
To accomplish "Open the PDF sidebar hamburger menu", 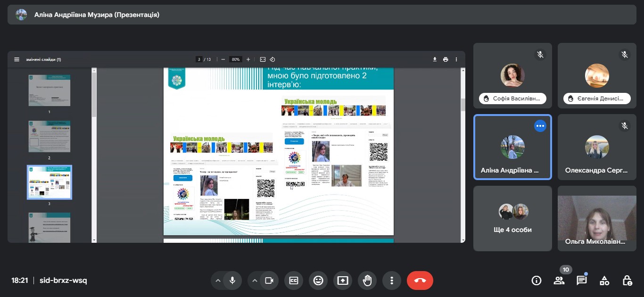I will pos(17,59).
